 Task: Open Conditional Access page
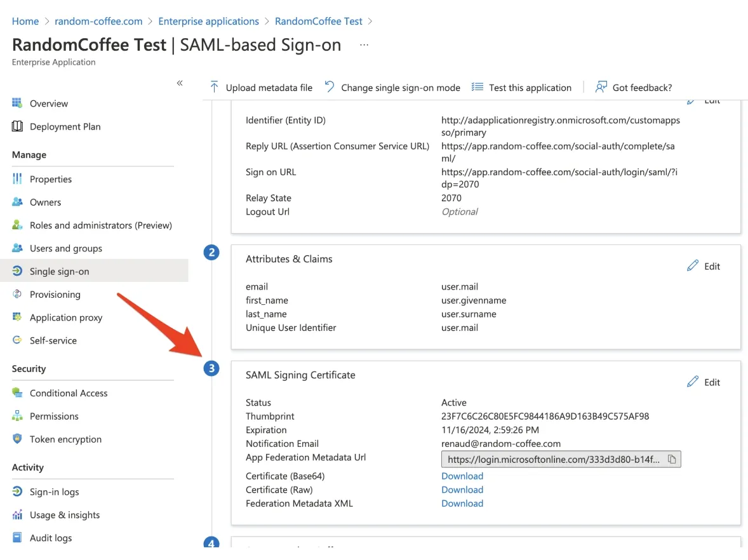point(69,393)
